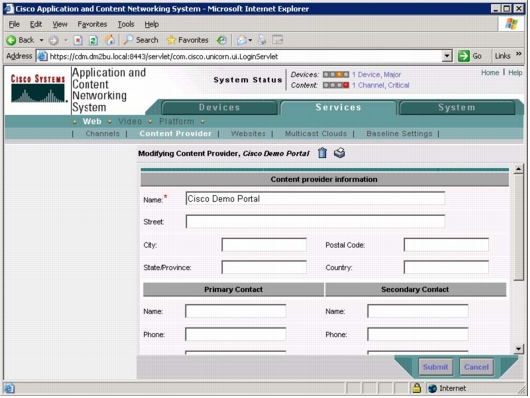Select the Platform sub-menu

coord(176,121)
